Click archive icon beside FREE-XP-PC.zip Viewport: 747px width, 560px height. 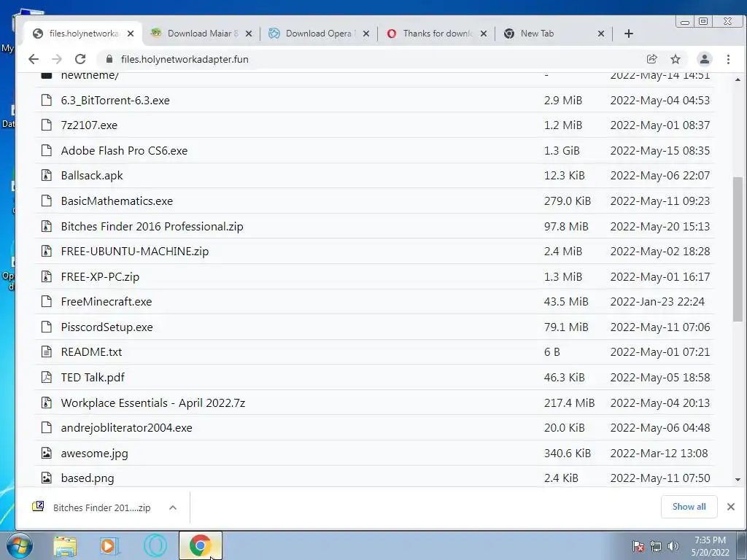point(46,276)
